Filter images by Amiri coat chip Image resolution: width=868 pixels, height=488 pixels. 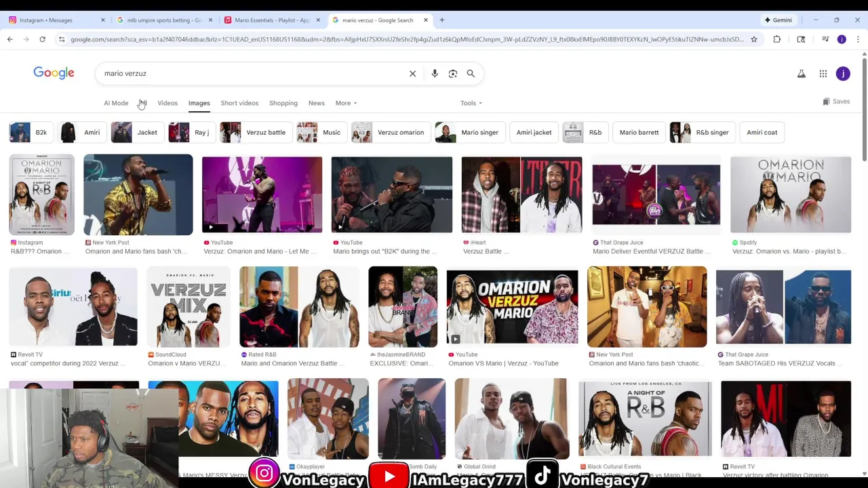pos(762,132)
